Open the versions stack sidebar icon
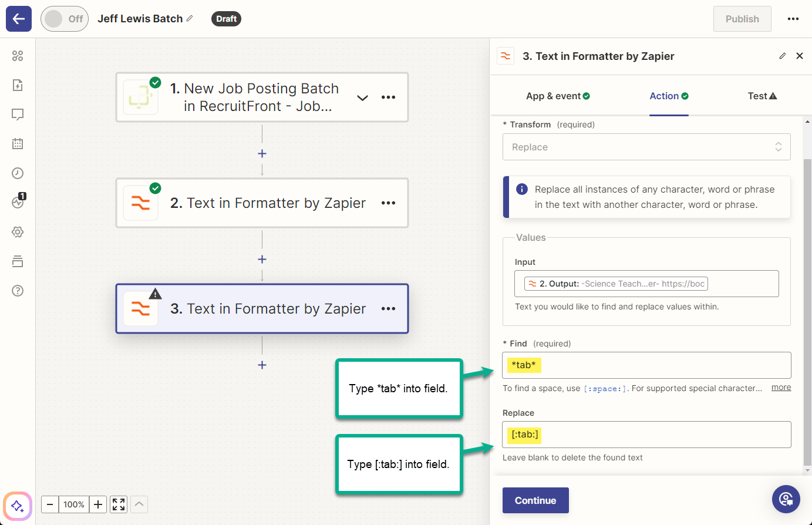This screenshot has width=812, height=525. coord(18,261)
